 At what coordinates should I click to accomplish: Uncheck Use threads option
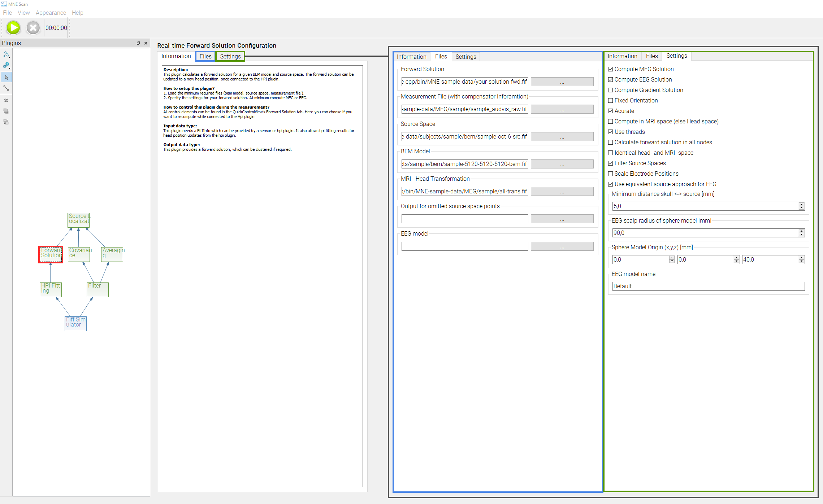point(611,132)
